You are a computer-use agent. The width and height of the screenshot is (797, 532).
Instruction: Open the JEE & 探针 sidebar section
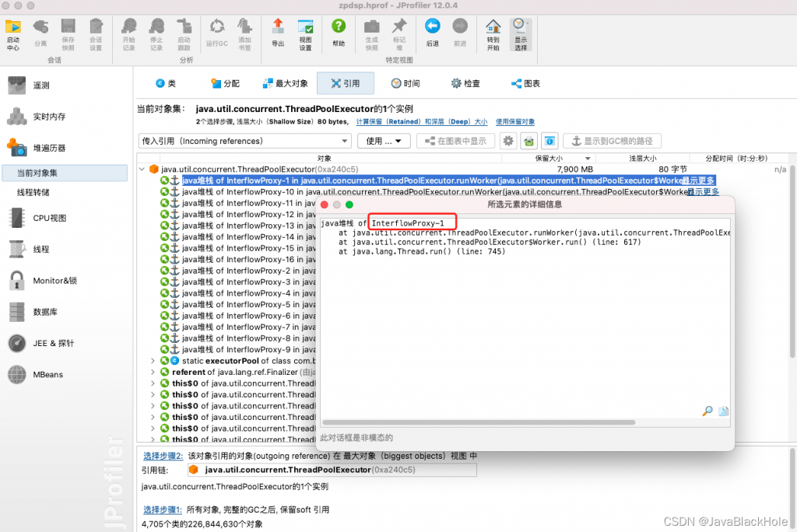(x=42, y=343)
